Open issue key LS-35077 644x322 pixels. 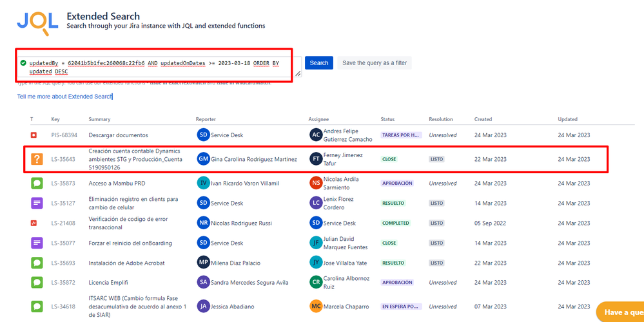point(63,243)
